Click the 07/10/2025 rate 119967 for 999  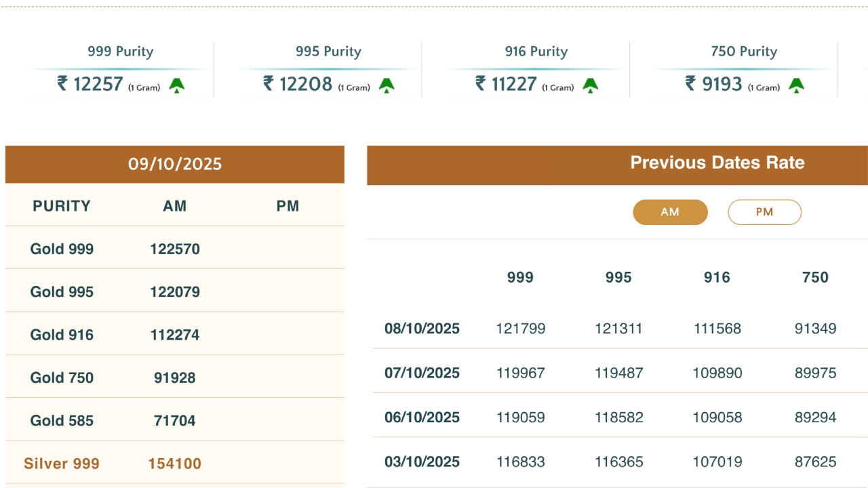520,373
